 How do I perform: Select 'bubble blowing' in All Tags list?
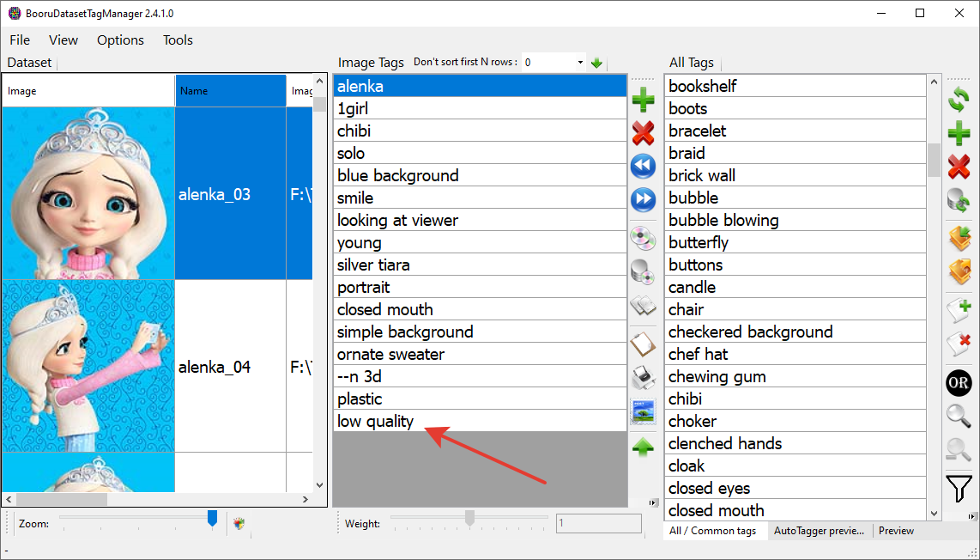tap(795, 220)
